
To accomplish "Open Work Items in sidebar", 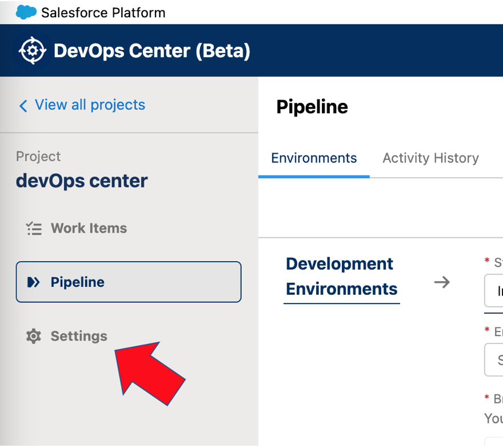I will point(89,229).
